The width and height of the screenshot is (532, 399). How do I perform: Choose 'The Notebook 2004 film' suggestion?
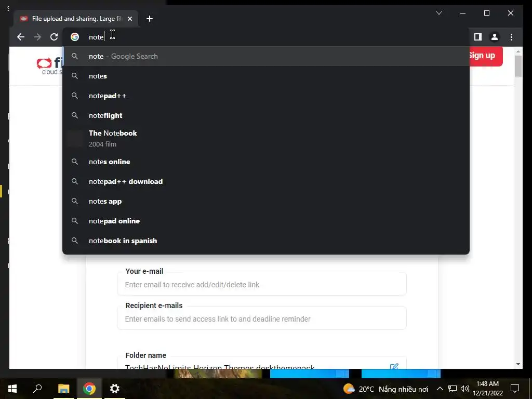tap(266, 138)
